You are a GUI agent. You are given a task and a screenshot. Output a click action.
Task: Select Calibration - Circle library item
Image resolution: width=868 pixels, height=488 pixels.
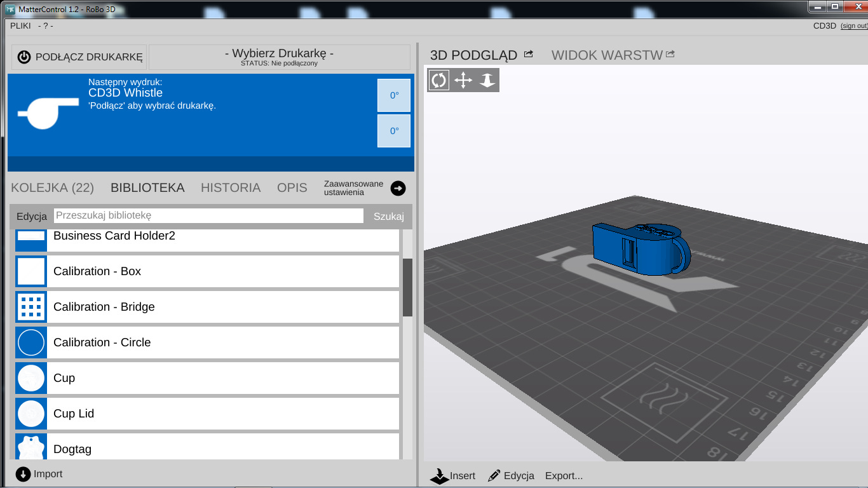point(207,342)
